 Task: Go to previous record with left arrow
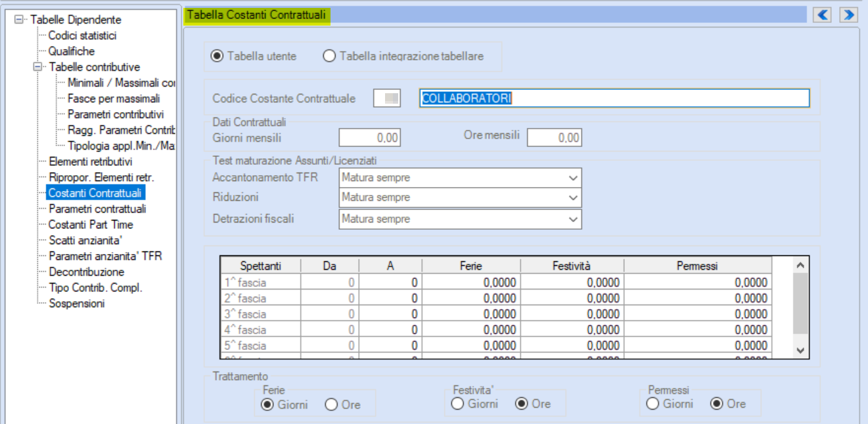(823, 14)
